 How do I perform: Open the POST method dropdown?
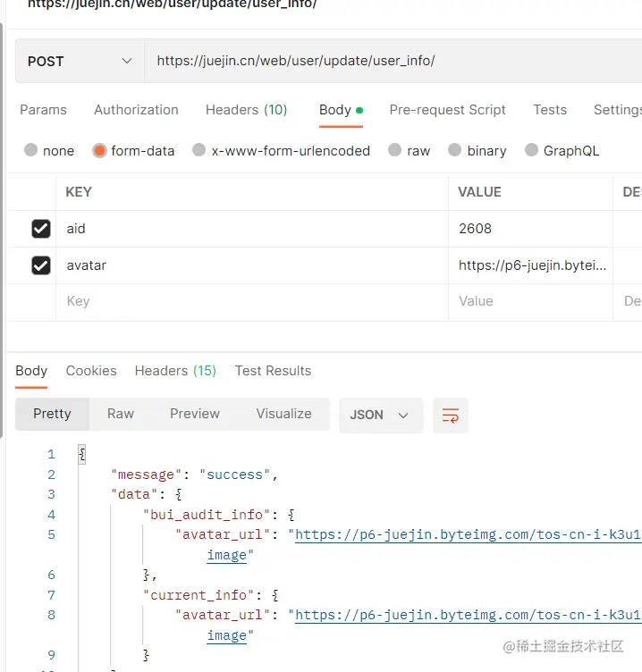pos(80,62)
